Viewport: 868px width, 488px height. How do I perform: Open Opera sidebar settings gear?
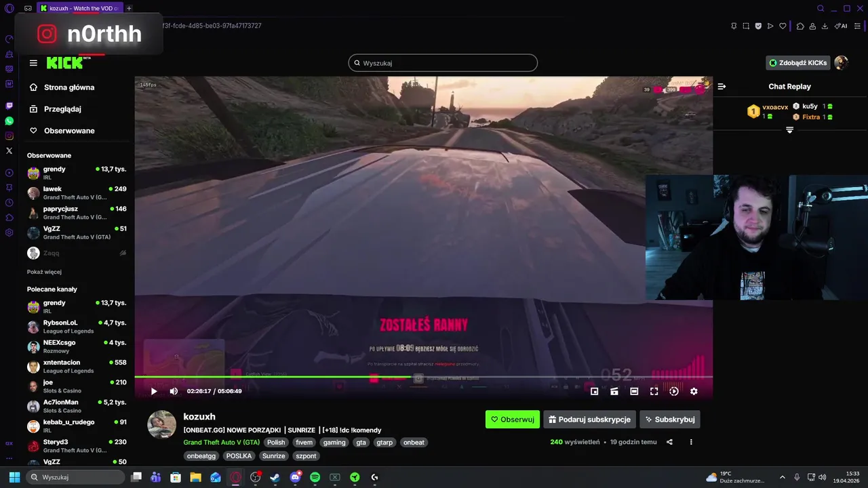[x=9, y=232]
